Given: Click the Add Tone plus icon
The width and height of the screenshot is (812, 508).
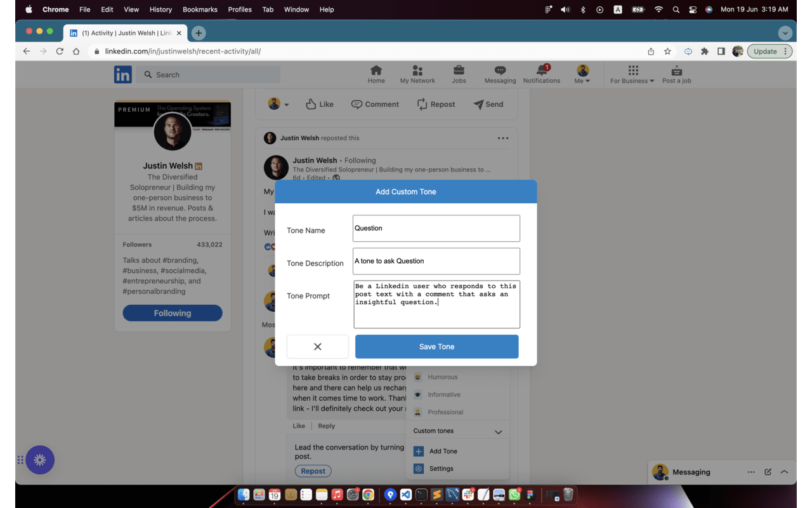Looking at the screenshot, I should [x=419, y=451].
